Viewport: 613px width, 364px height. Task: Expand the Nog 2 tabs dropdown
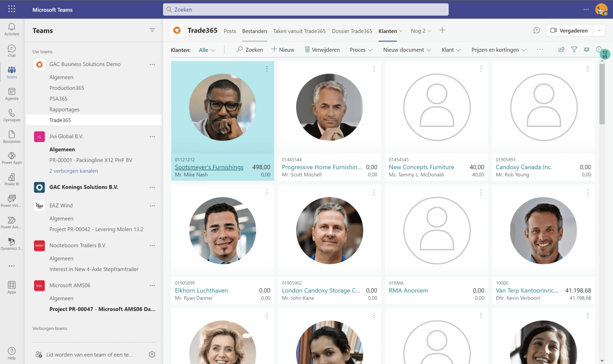coord(421,31)
